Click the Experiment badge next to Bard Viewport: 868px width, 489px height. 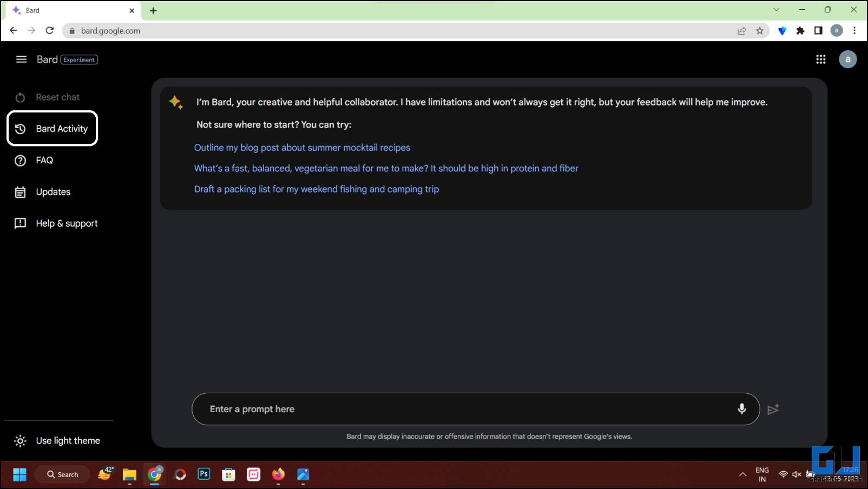(79, 60)
